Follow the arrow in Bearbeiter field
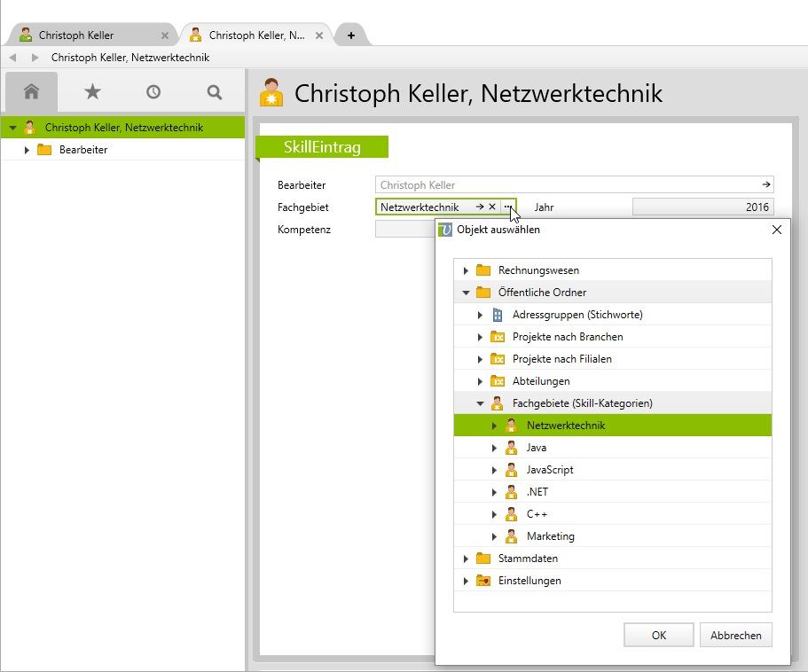 (x=766, y=185)
